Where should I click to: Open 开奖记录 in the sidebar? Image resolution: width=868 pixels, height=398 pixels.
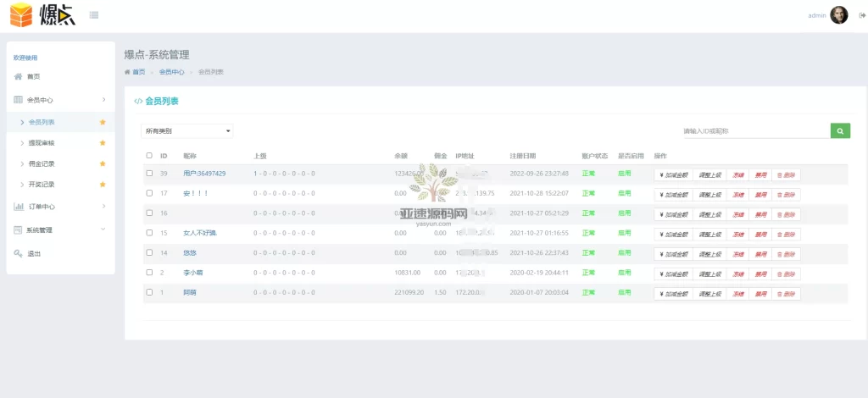(x=60, y=184)
